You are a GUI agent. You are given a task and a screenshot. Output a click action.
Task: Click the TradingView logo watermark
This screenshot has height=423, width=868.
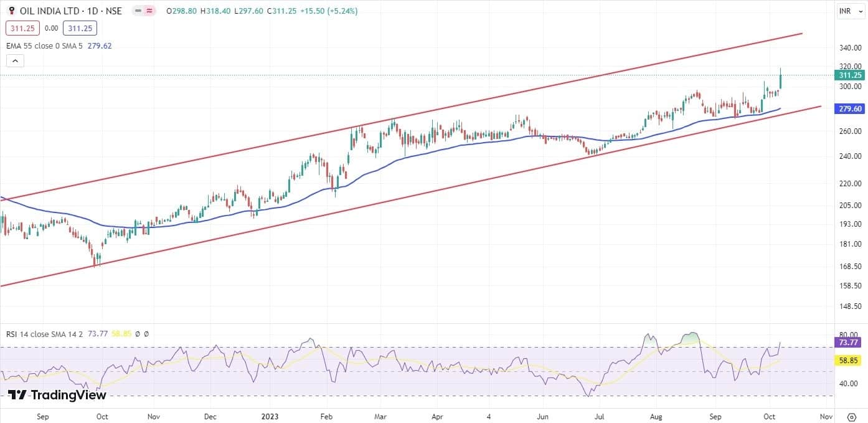click(57, 395)
